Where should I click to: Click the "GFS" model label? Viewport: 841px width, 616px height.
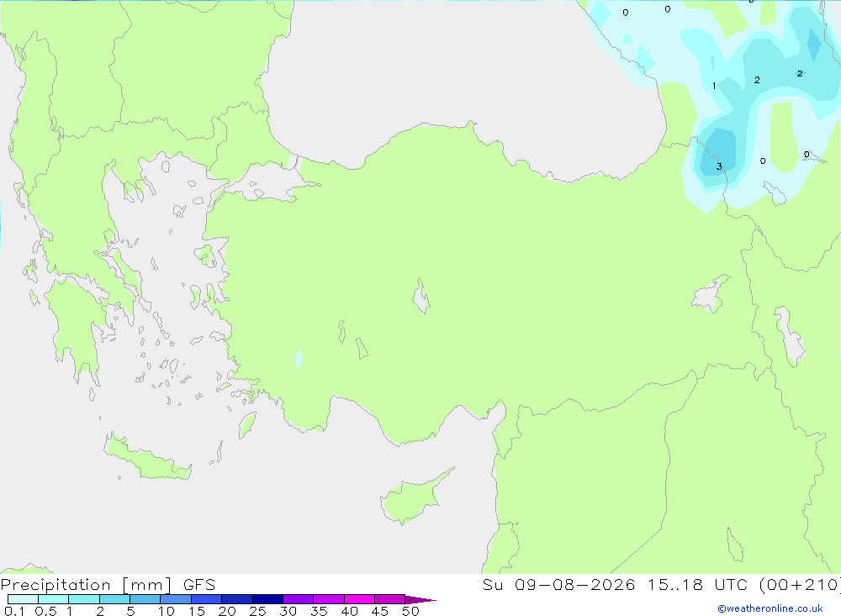pos(199,585)
